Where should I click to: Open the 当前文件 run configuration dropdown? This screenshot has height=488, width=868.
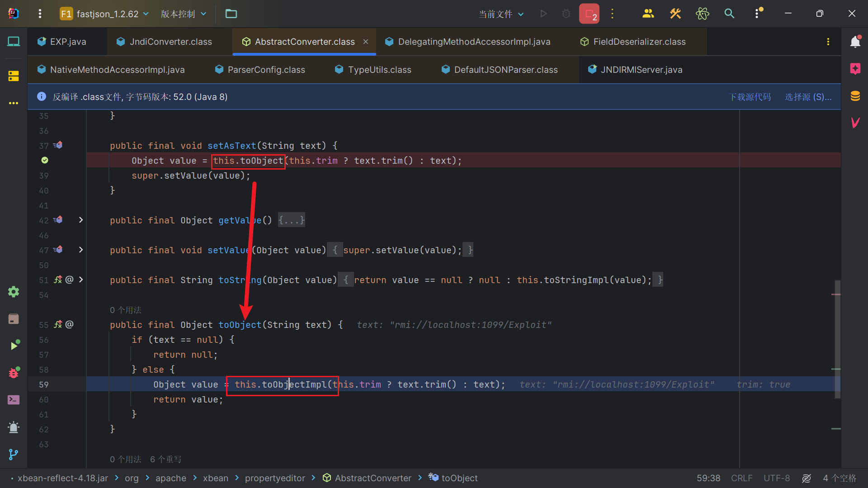[501, 14]
